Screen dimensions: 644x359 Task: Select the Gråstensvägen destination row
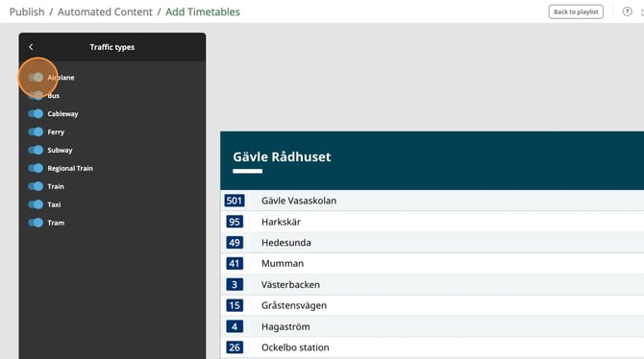point(433,305)
